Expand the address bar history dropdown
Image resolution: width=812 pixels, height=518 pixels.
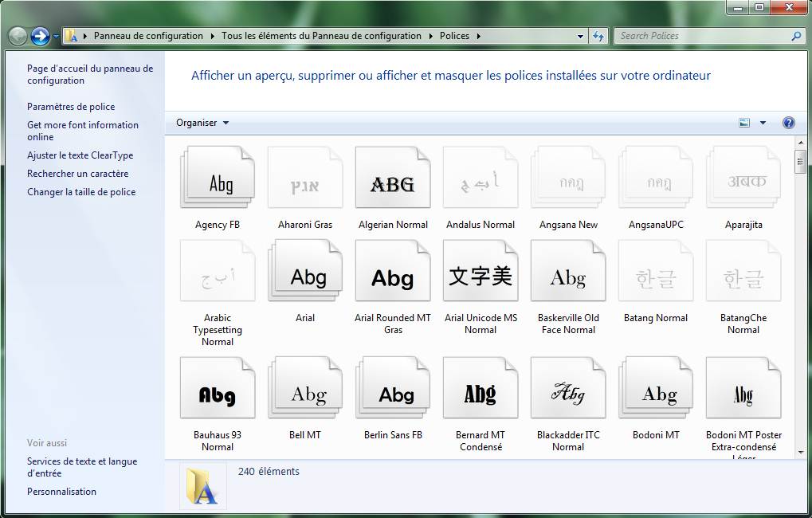click(x=580, y=36)
